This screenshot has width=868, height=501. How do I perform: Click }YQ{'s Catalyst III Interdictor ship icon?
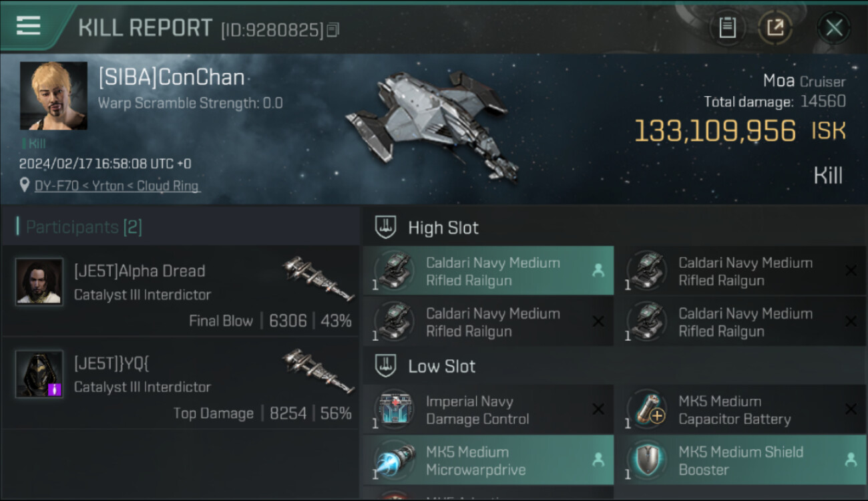click(318, 371)
